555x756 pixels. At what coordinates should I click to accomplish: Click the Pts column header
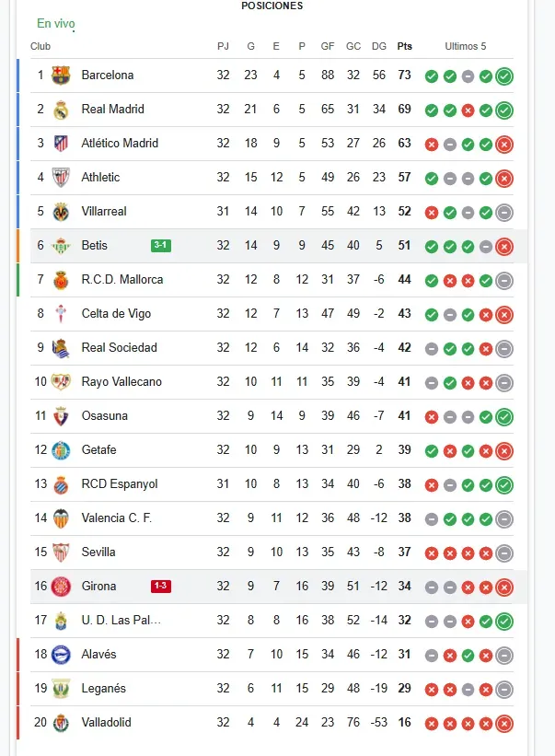(x=405, y=46)
